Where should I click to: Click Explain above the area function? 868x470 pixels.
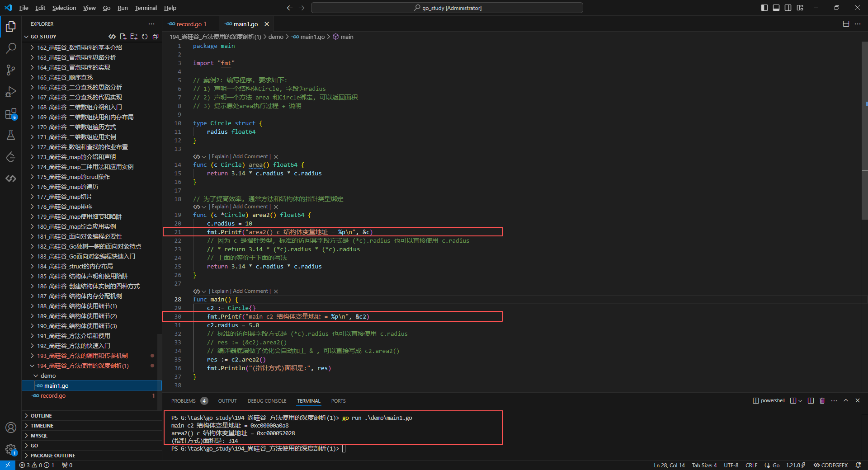tap(220, 156)
